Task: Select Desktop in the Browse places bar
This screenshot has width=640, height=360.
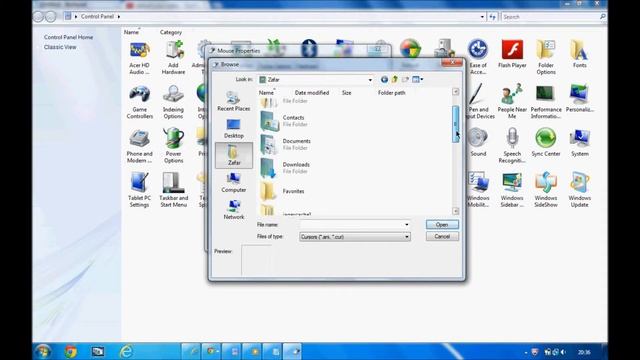Action: (x=233, y=128)
